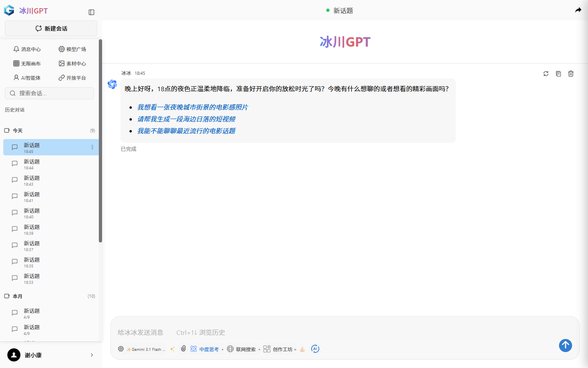Select the 新话题 conversation from 18:41

click(51, 197)
